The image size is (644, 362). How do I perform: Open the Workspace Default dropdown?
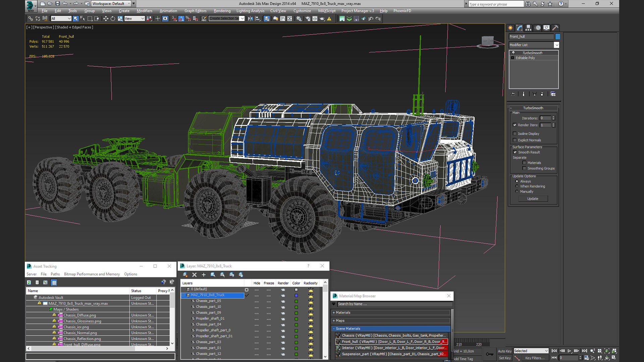coord(111,4)
